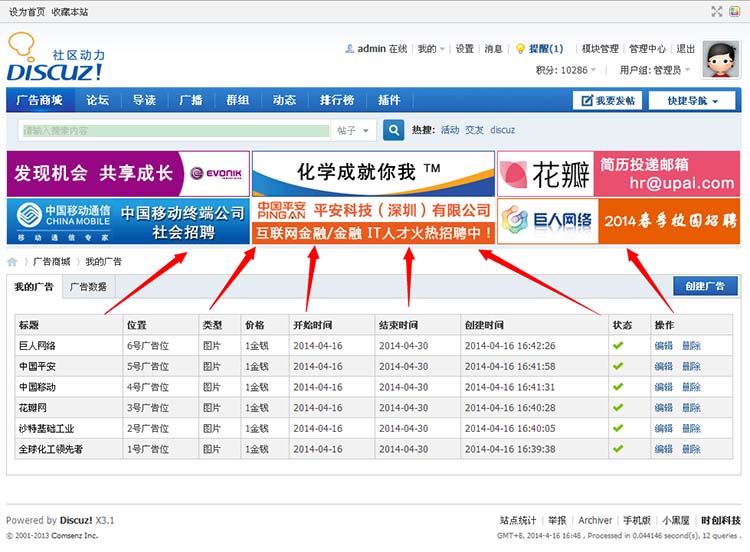Click the admin user avatar picture

tap(721, 59)
